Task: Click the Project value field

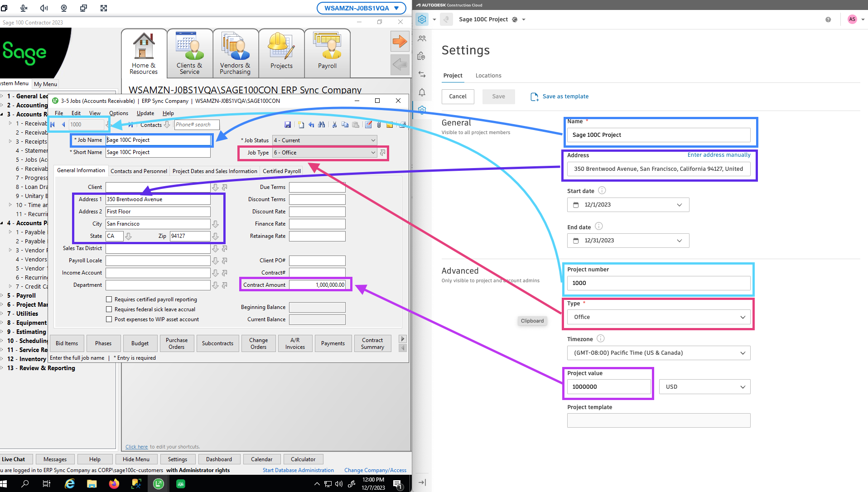Action: 609,387
